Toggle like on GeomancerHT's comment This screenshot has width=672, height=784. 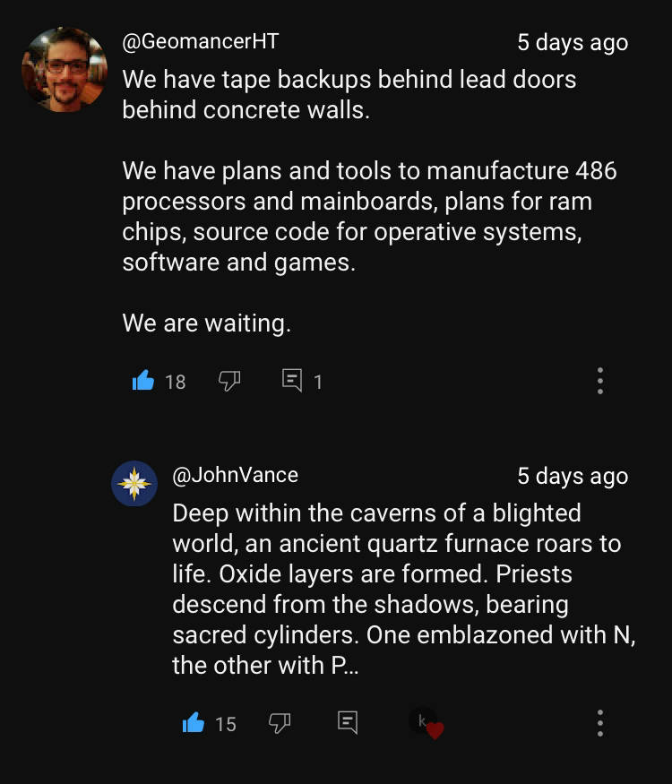(x=143, y=381)
